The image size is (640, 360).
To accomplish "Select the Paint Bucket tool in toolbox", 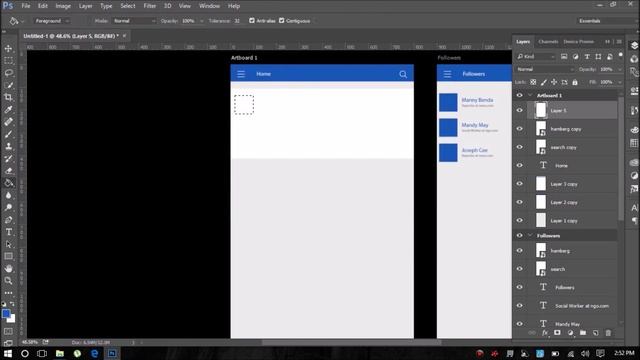I will point(9,183).
